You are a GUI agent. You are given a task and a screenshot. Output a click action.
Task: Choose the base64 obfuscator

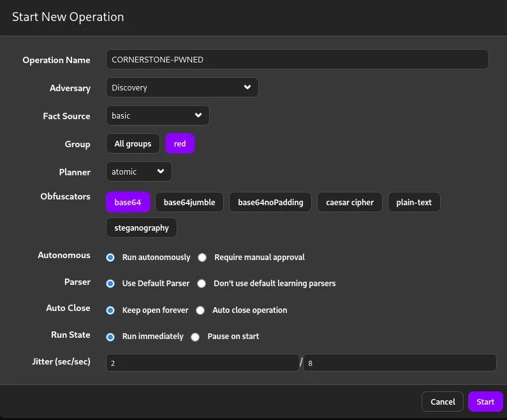point(128,202)
